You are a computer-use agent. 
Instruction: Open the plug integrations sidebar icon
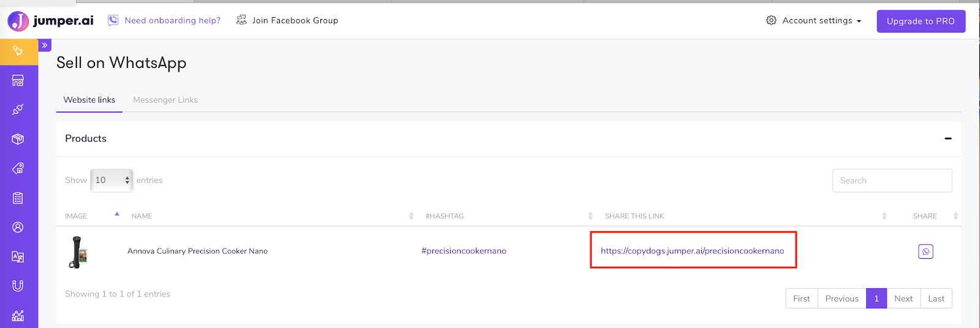point(18,110)
